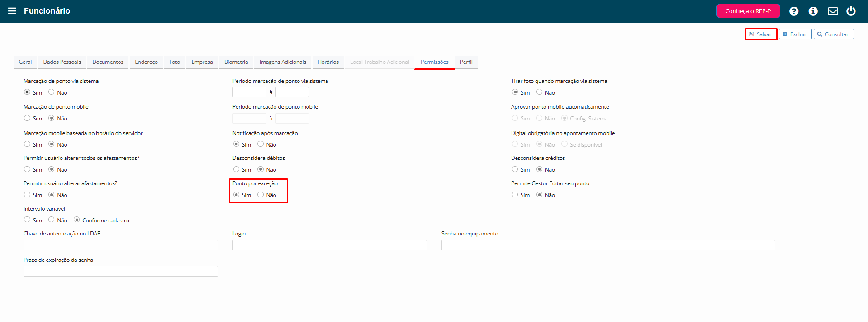Select Sim for Intervalo variável
The height and width of the screenshot is (322, 868).
[x=27, y=220]
